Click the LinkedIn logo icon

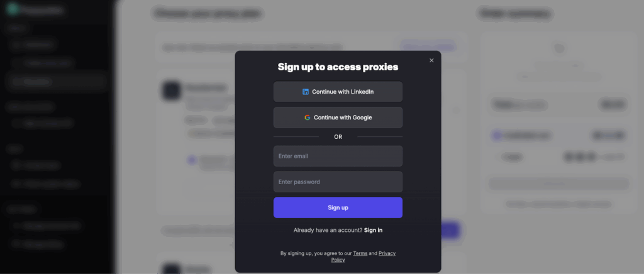(x=306, y=92)
